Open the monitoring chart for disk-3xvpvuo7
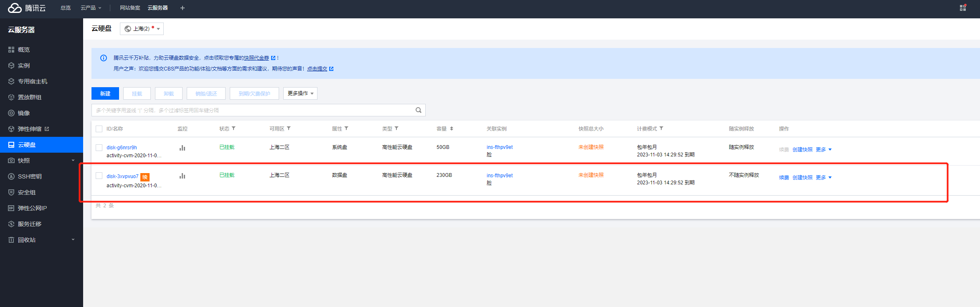 click(x=182, y=176)
